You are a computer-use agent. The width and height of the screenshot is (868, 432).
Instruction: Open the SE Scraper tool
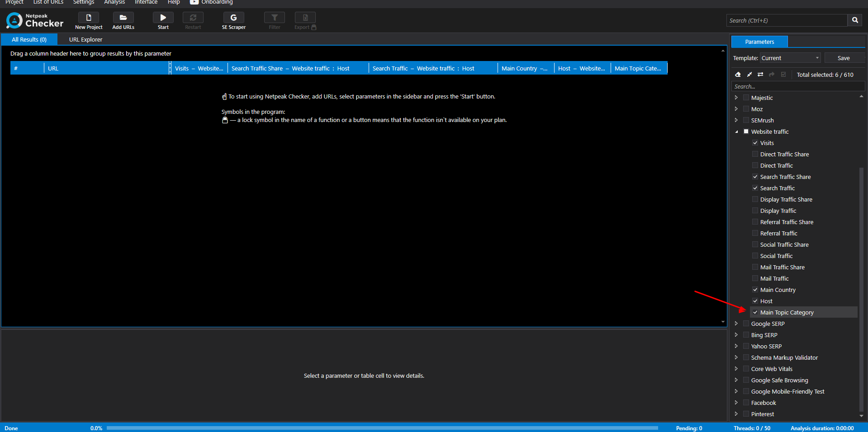(x=233, y=21)
